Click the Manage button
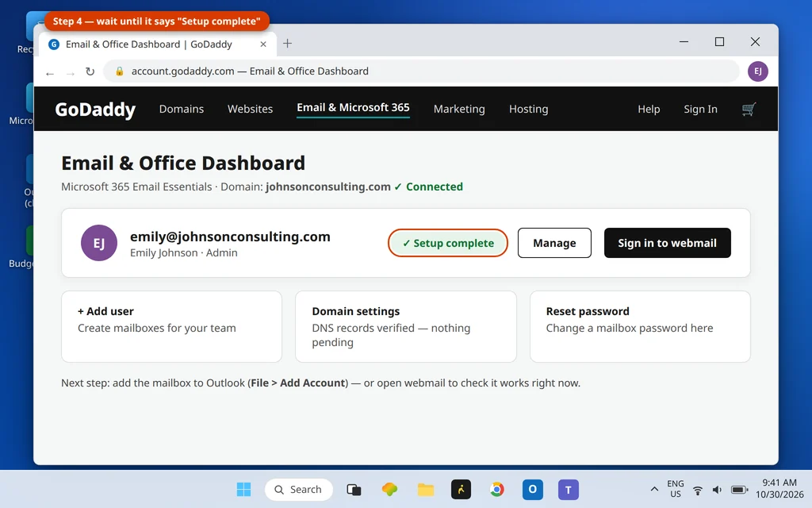 coord(554,243)
